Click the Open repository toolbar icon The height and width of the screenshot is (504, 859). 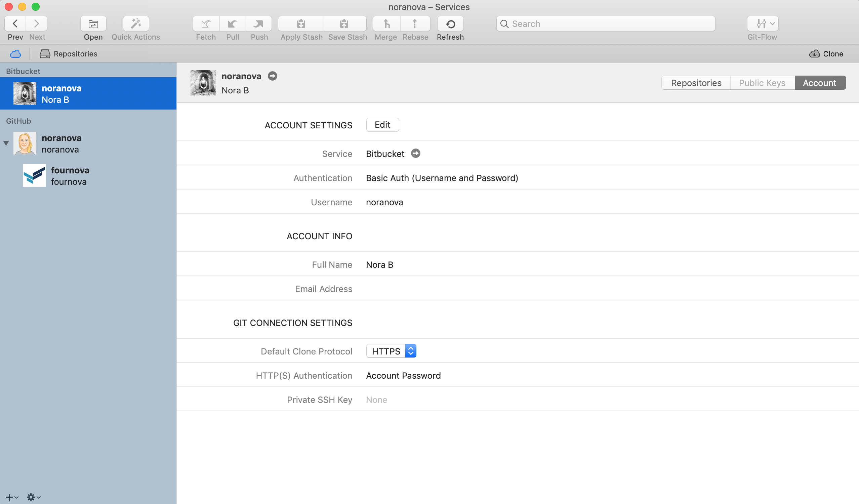tap(93, 24)
